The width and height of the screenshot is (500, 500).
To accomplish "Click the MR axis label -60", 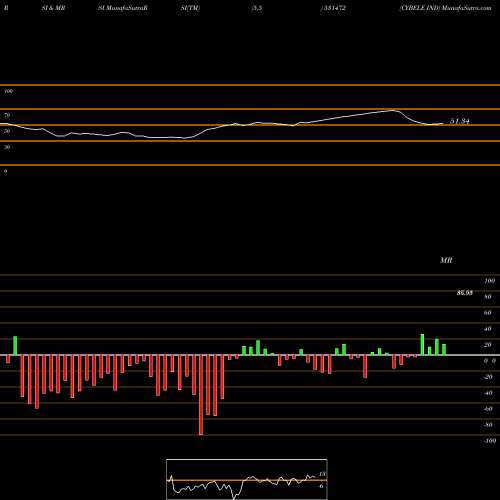I will (x=488, y=409).
